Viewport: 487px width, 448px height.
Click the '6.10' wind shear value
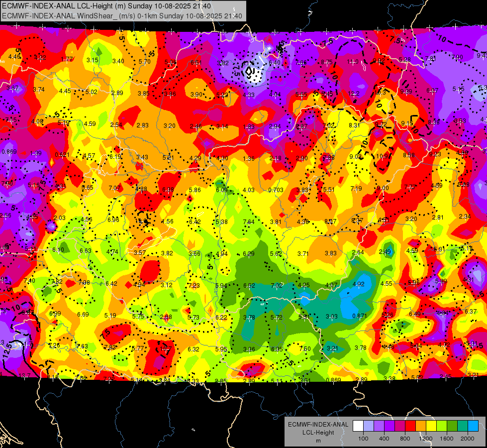(x=58, y=250)
